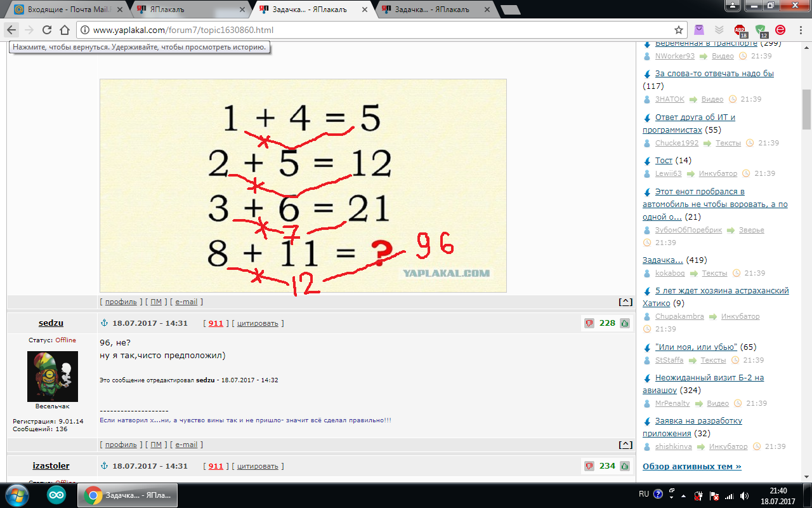Reload the page with refresh icon
The height and width of the screenshot is (508, 812).
click(x=47, y=30)
